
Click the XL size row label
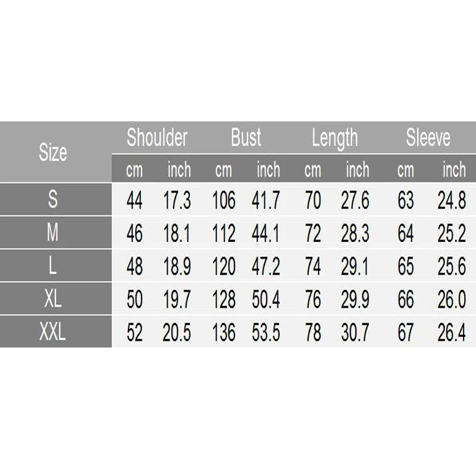pos(53,300)
